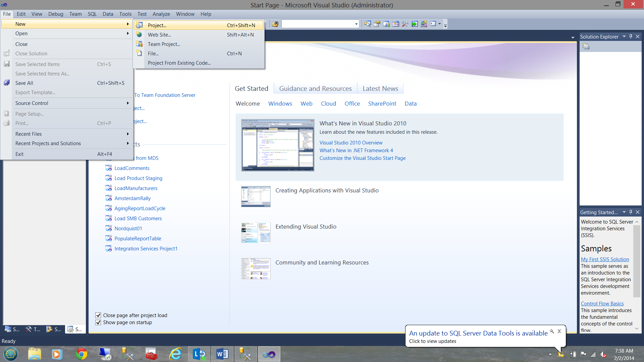
Task: Select Project From Existing Code menu entry
Action: click(179, 63)
